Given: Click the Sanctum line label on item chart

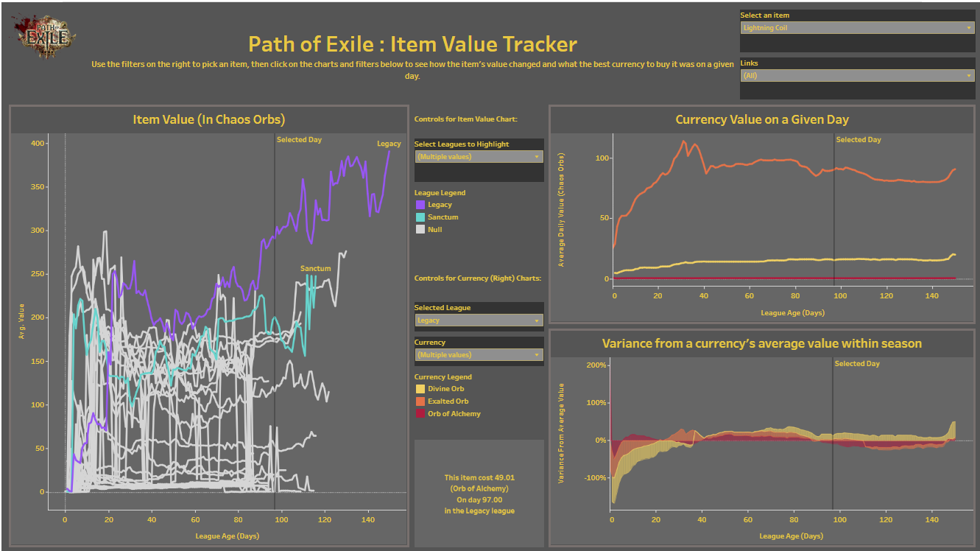Looking at the screenshot, I should point(315,269).
